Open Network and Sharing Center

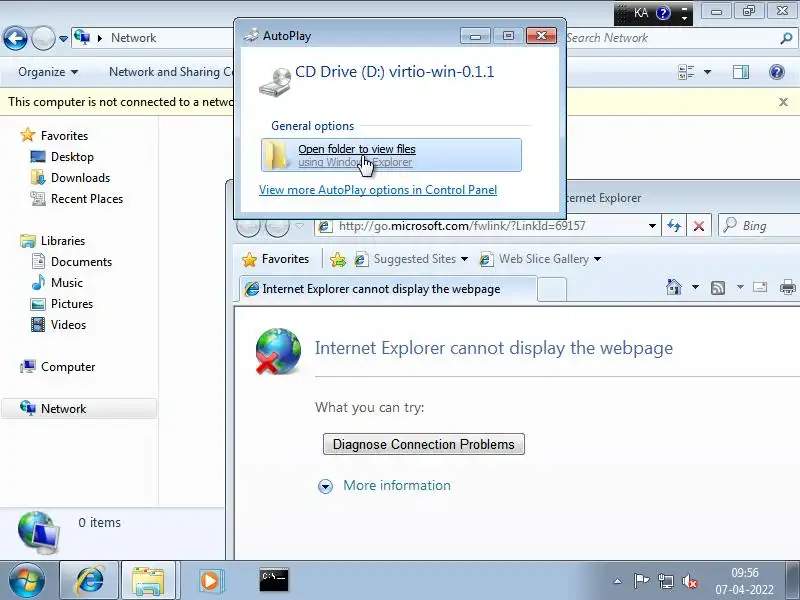171,72
